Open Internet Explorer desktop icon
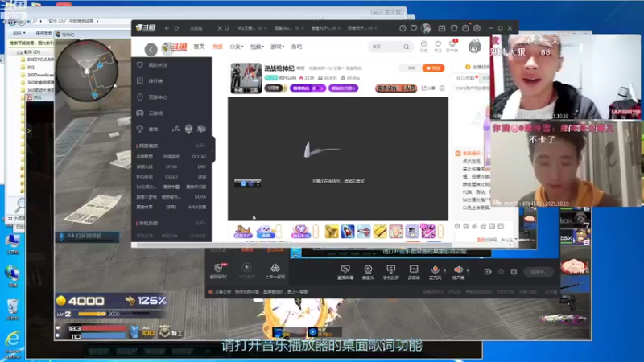Screen dimensions: 644x362 coord(13,345)
